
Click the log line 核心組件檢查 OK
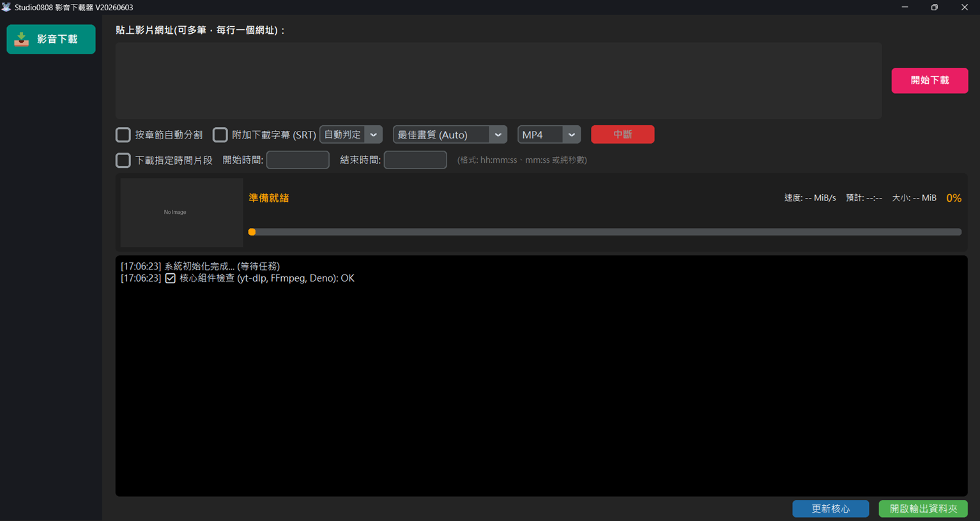(x=238, y=278)
